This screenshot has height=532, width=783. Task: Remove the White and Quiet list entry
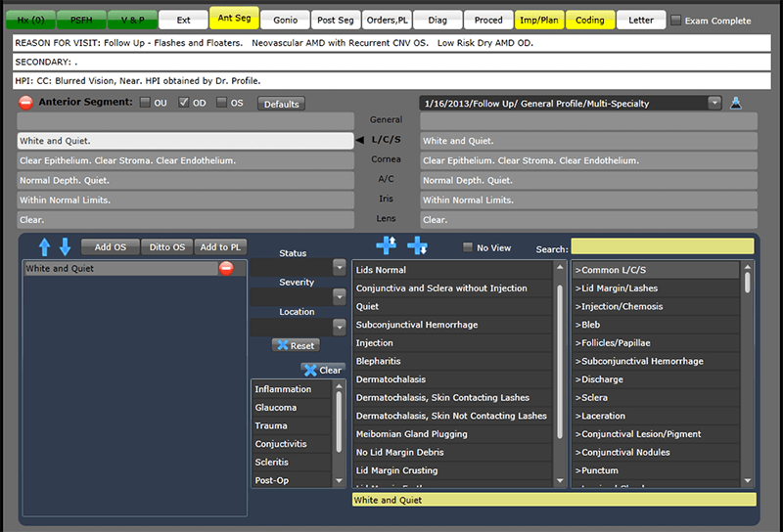coord(226,268)
